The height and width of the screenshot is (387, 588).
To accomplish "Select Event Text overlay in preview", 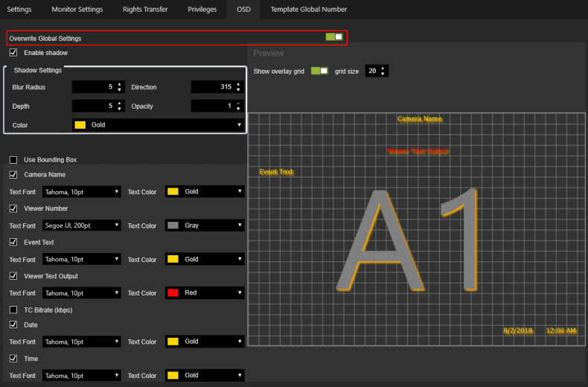I will pyautogui.click(x=276, y=172).
